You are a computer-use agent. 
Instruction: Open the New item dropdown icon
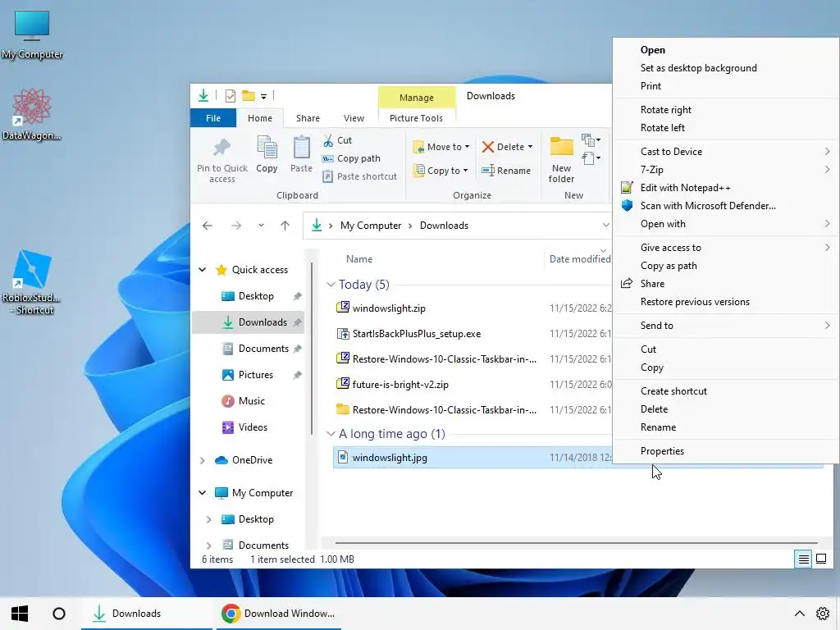(591, 140)
